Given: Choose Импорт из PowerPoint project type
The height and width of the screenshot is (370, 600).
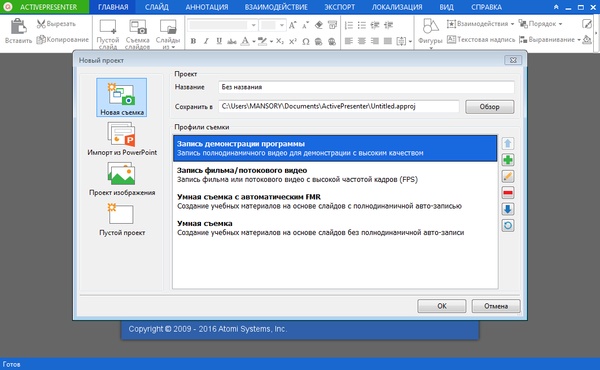Looking at the screenshot, I should tap(122, 139).
